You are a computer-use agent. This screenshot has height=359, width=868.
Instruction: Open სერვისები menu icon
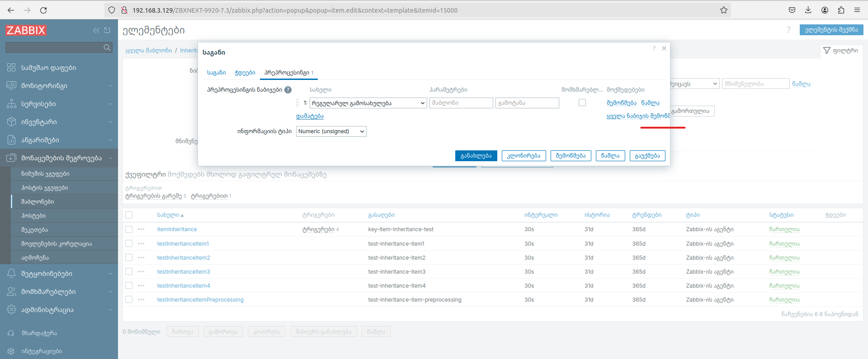(11, 103)
